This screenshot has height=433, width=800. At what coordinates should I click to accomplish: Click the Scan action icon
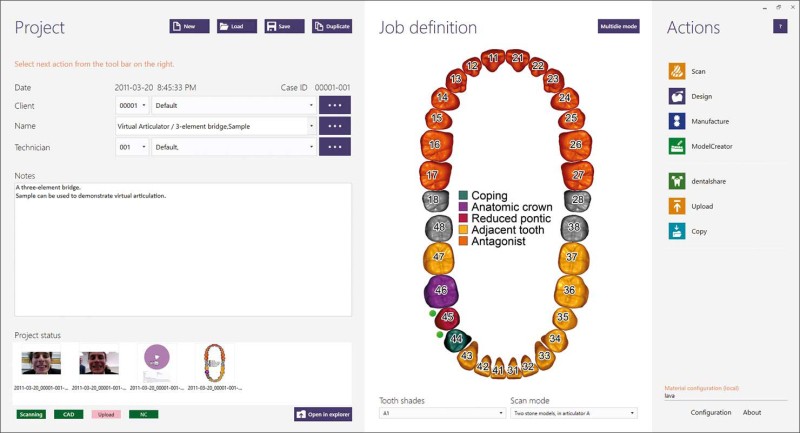677,71
